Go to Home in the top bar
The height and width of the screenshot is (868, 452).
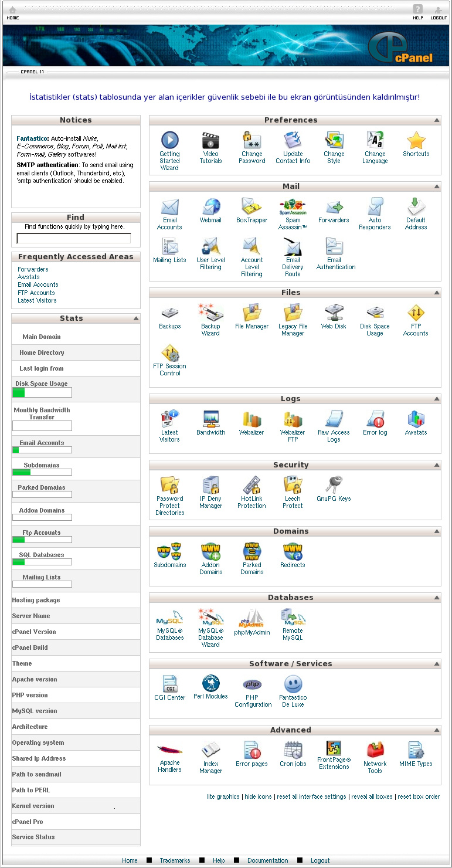coord(12,13)
